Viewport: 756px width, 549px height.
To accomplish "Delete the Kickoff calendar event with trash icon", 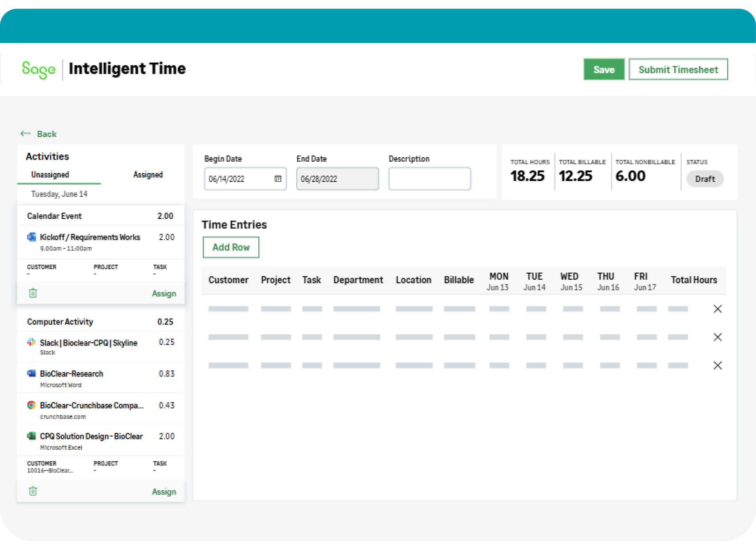I will (33, 293).
